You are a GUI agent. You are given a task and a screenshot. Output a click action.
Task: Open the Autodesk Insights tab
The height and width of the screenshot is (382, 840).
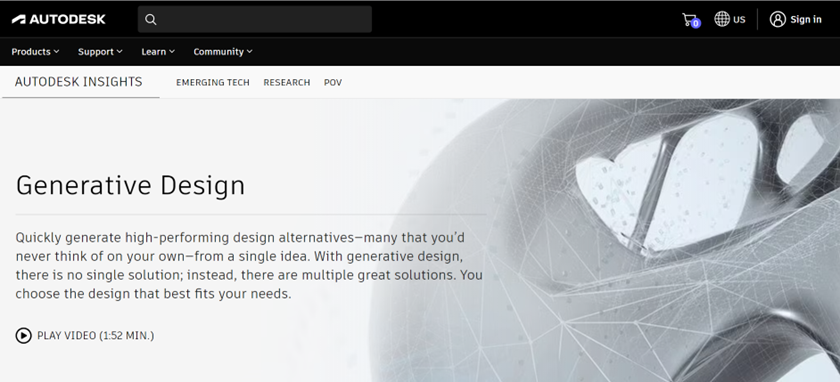point(79,82)
